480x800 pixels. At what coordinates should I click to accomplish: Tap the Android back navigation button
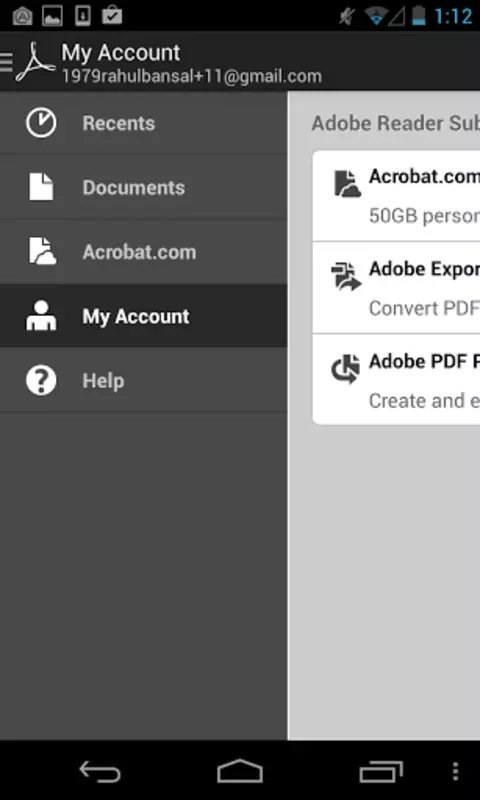click(x=100, y=770)
